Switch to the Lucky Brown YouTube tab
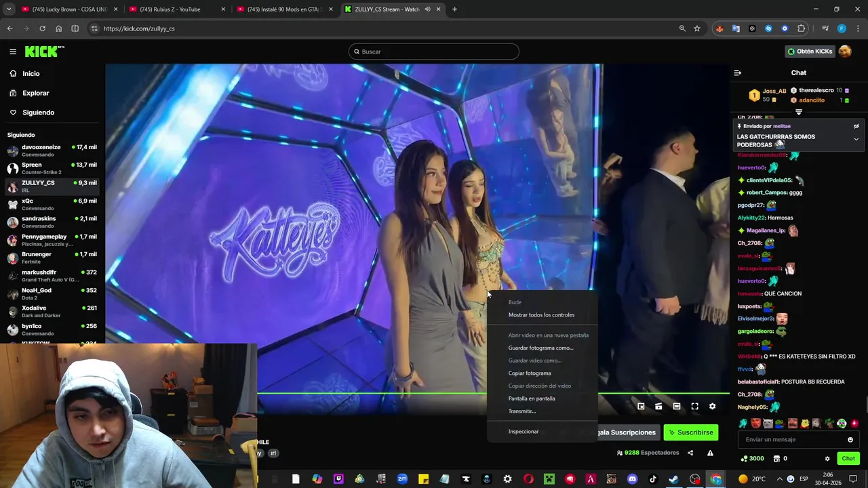Image resolution: width=868 pixels, height=488 pixels. click(x=69, y=9)
